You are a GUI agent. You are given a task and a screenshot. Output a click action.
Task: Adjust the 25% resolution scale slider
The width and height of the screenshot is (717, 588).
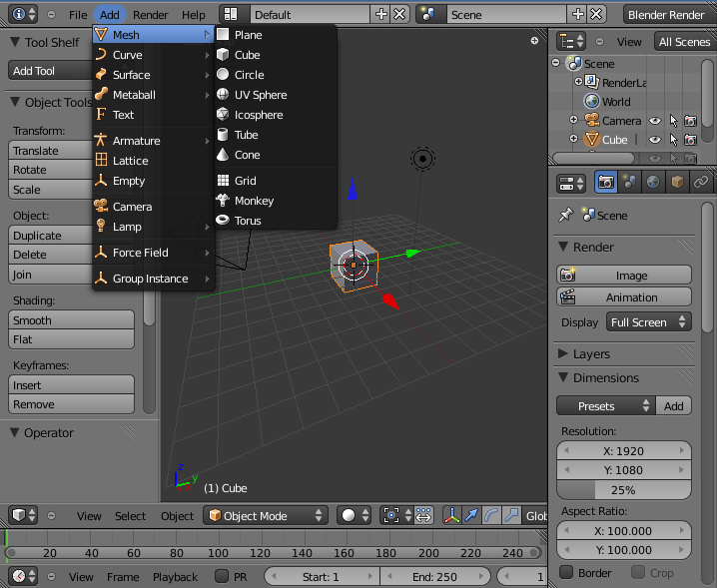coord(624,490)
